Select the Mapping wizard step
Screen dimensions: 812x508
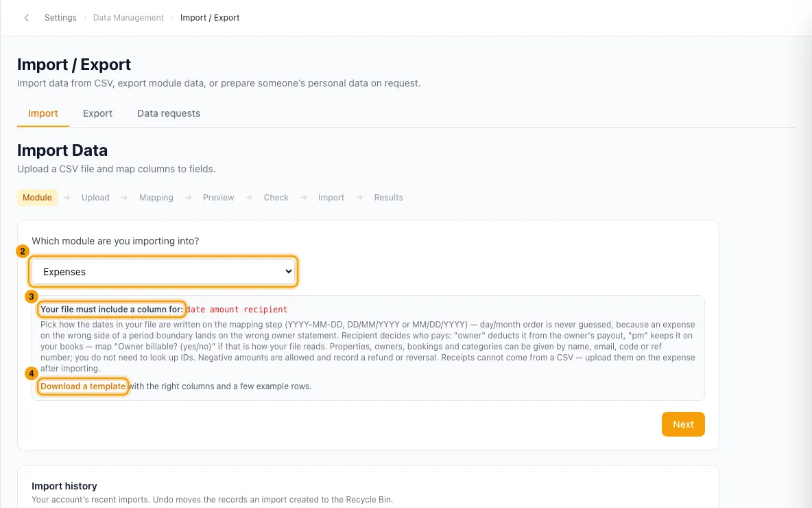pyautogui.click(x=156, y=198)
